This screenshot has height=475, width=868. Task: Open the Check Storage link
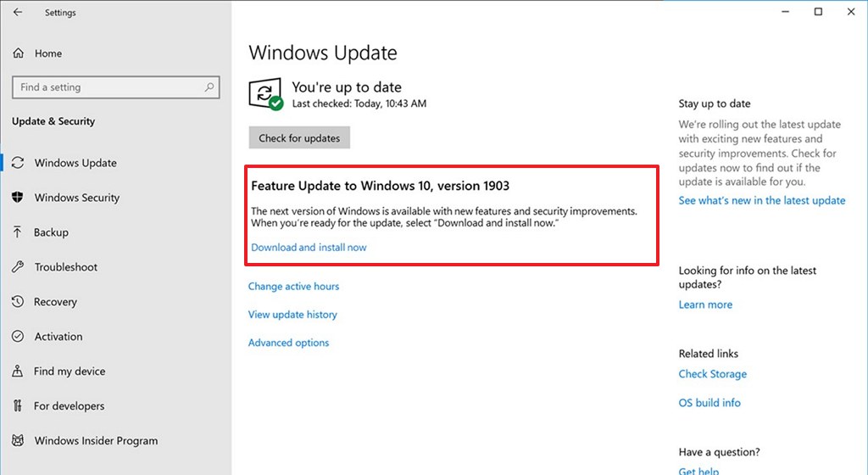click(x=712, y=374)
